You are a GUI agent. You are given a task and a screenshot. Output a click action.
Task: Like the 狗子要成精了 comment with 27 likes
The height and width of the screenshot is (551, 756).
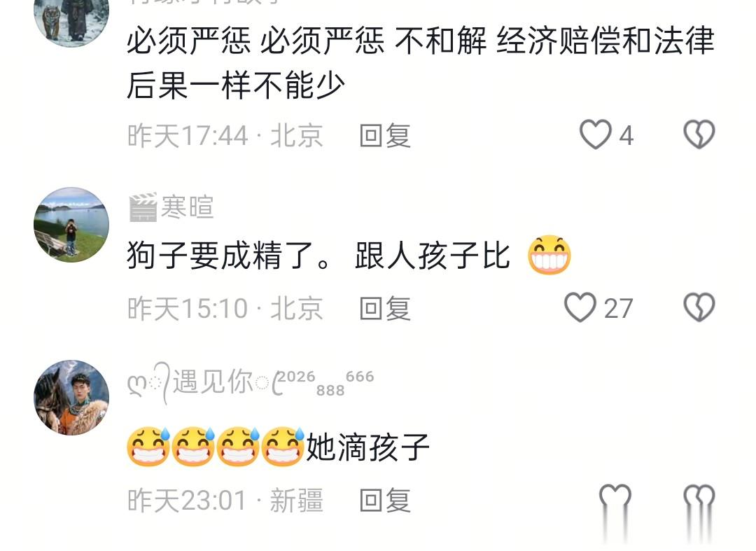(580, 307)
